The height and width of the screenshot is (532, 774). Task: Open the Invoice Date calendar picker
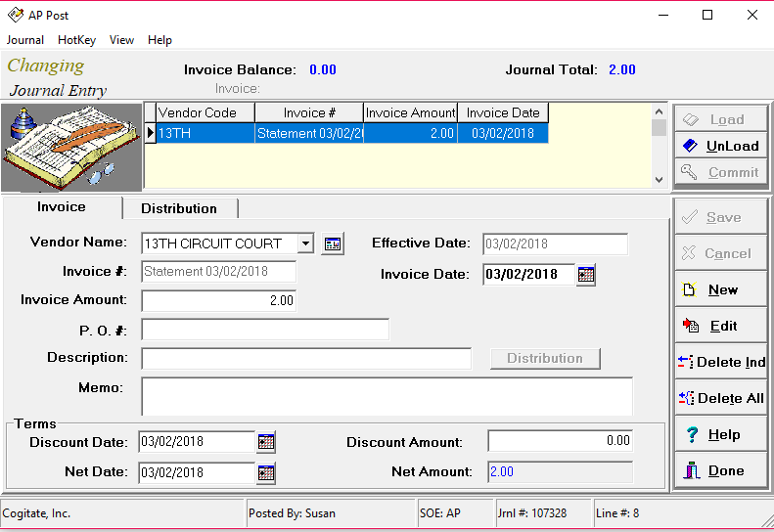[x=586, y=275]
